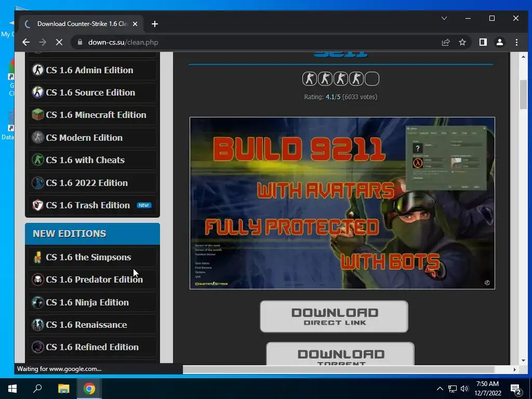Click the NEW EDITIONS header
The height and width of the screenshot is (399, 532).
92,234
